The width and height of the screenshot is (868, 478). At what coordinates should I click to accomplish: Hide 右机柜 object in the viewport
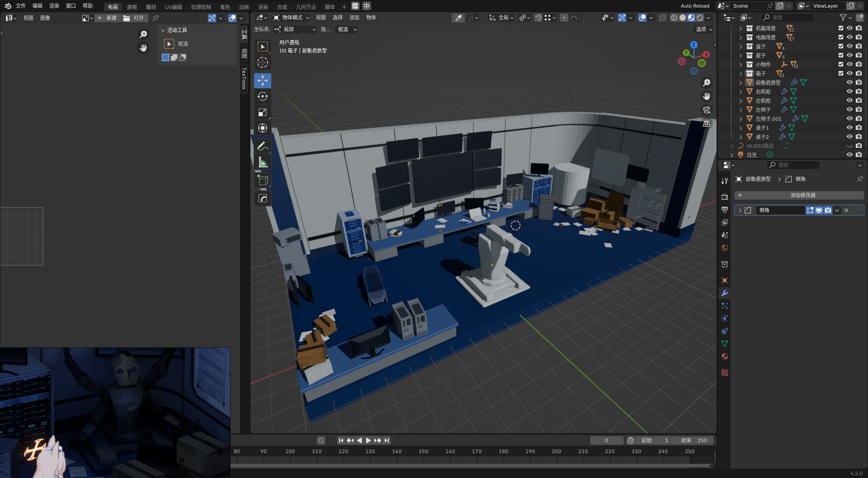849,91
